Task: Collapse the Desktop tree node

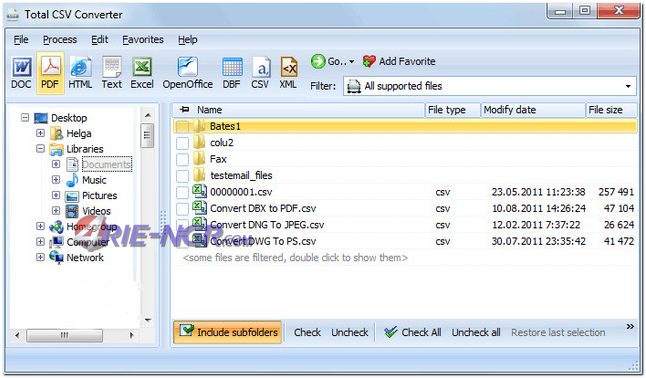Action: (x=25, y=117)
